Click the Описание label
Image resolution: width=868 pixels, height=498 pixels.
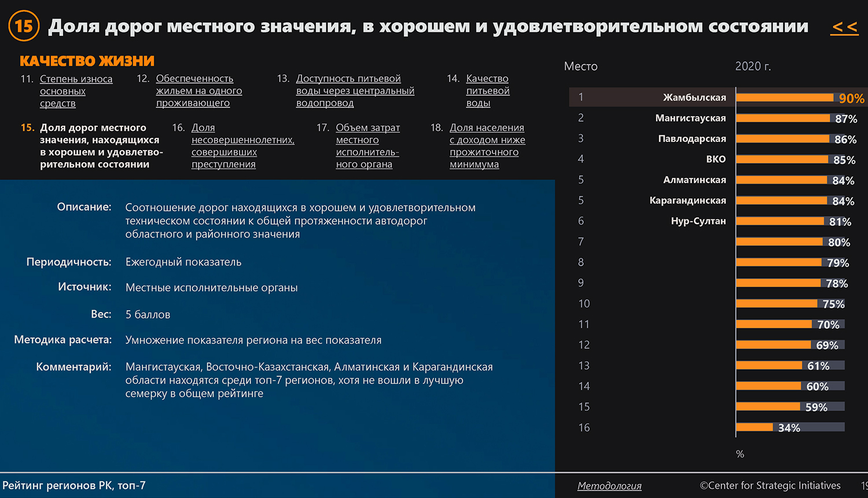pos(84,207)
